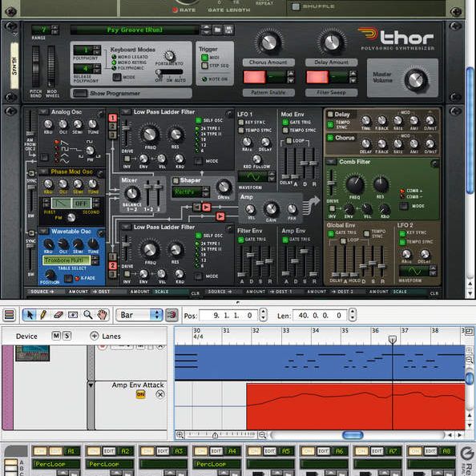
Task: Click the horizontal zoom slider handle
Action: click(215, 435)
